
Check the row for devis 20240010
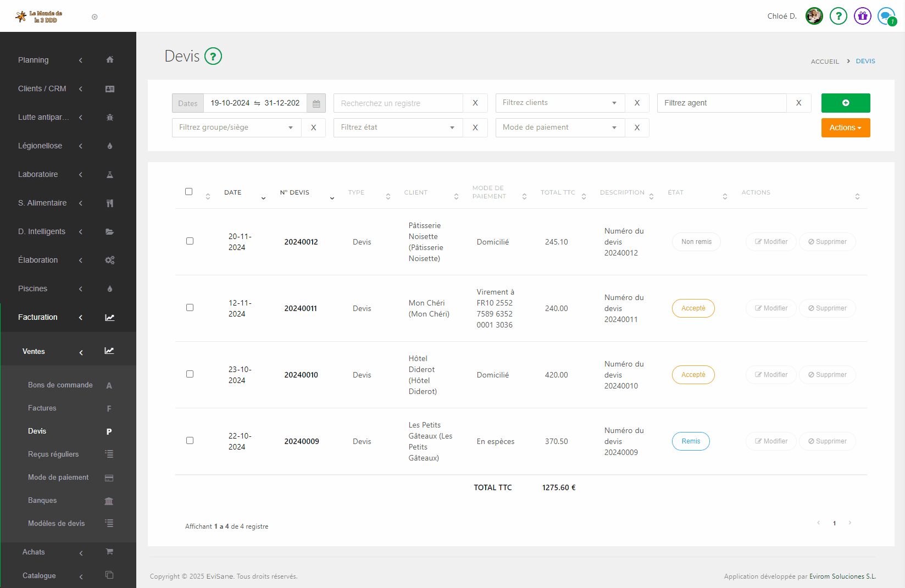tap(190, 374)
